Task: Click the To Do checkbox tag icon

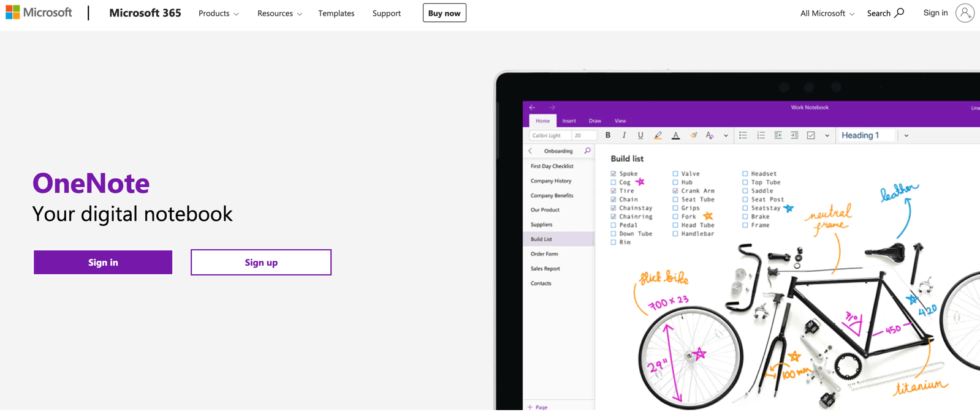Action: coord(811,135)
